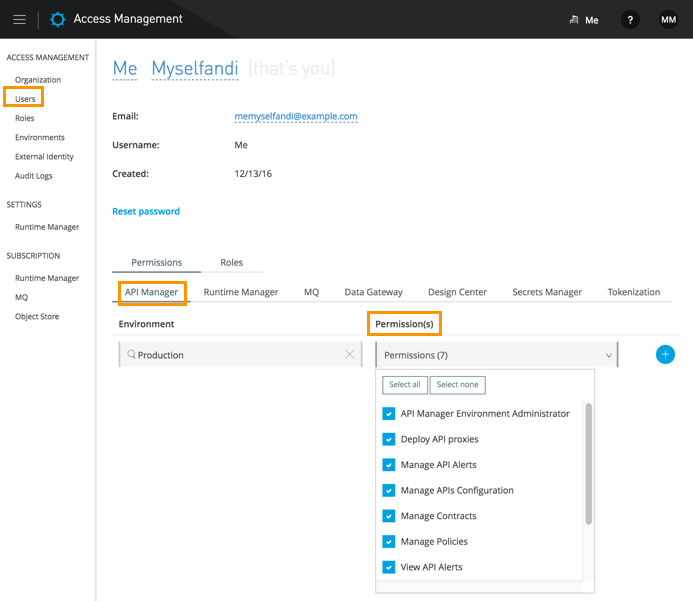Open Environments in the sidebar
Image resolution: width=693 pixels, height=601 pixels.
click(40, 137)
